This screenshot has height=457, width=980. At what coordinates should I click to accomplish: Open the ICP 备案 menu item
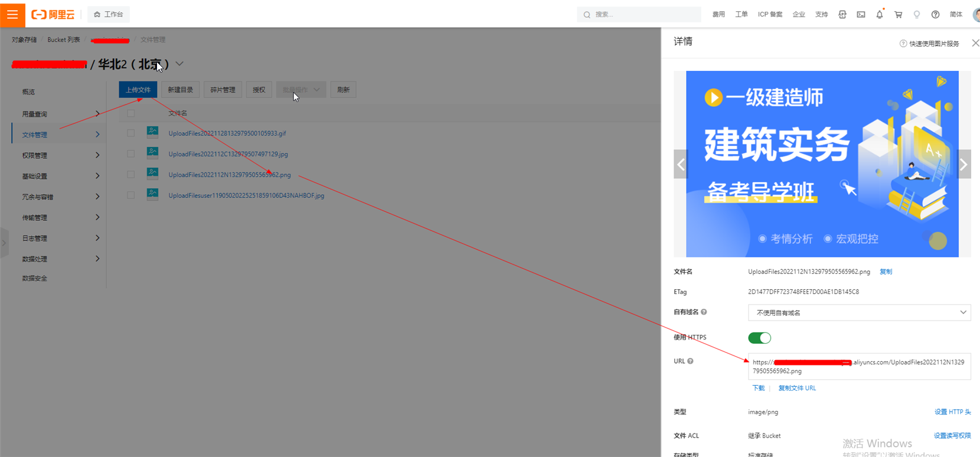770,14
